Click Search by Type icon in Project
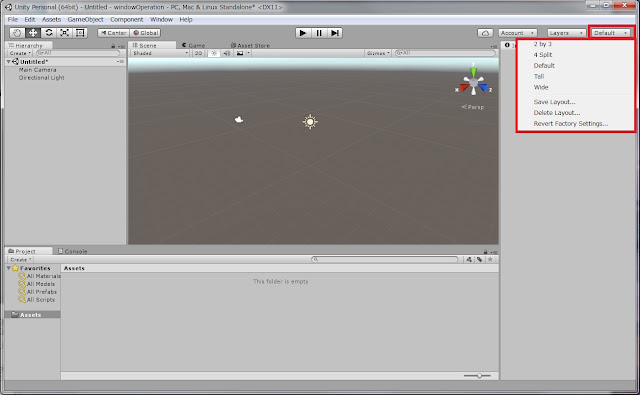 pos(469,260)
